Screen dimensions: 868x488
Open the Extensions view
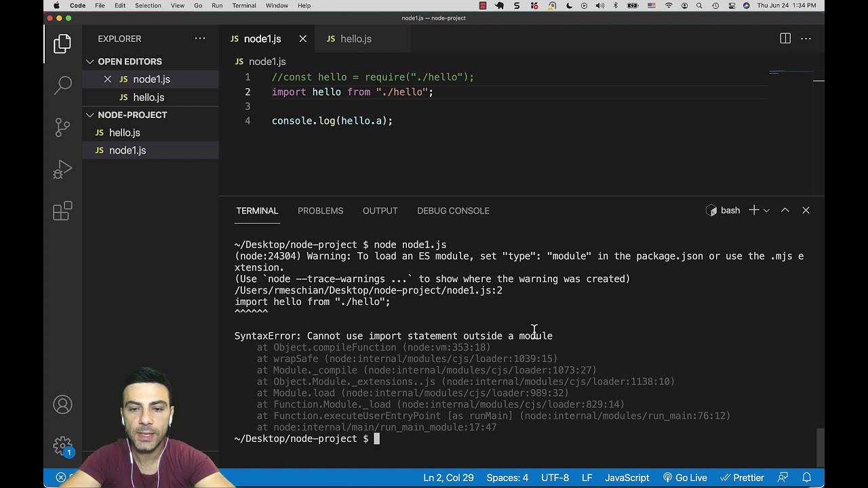pyautogui.click(x=62, y=211)
